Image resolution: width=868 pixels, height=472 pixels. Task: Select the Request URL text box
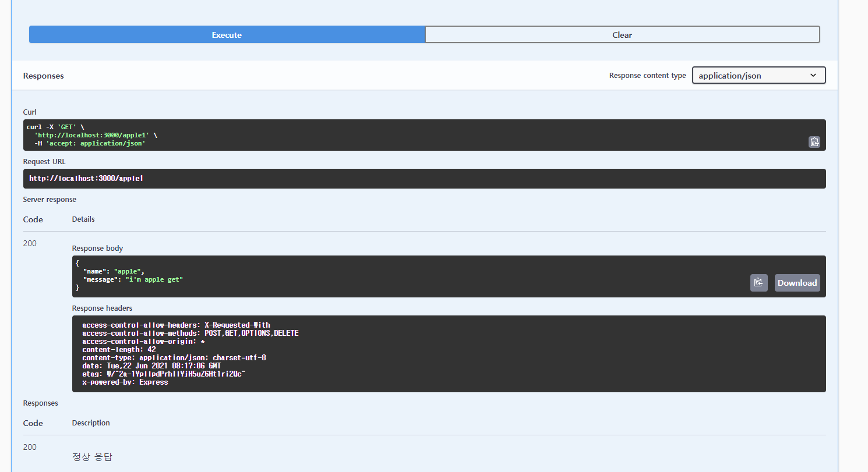point(424,179)
